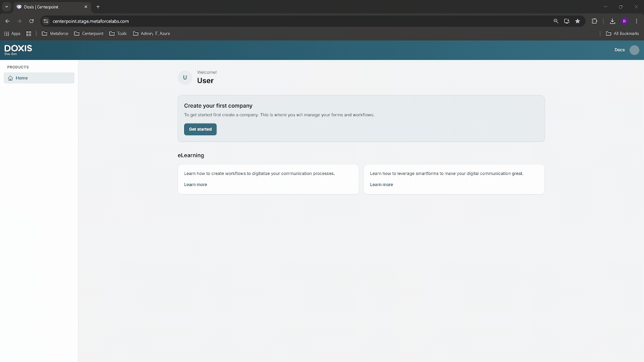The width and height of the screenshot is (644, 362).
Task: Click the DOXIS logo in the header
Action: (18, 49)
